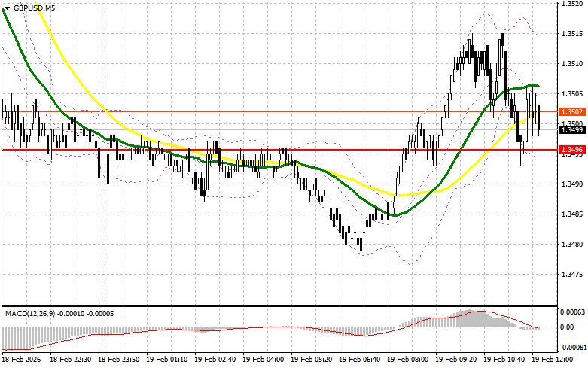Click the 19 Feb 09:20 time label

(455, 360)
